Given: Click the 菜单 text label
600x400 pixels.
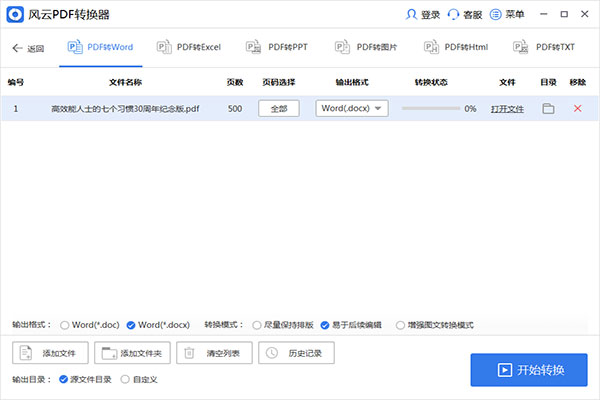Looking at the screenshot, I should click(x=515, y=15).
